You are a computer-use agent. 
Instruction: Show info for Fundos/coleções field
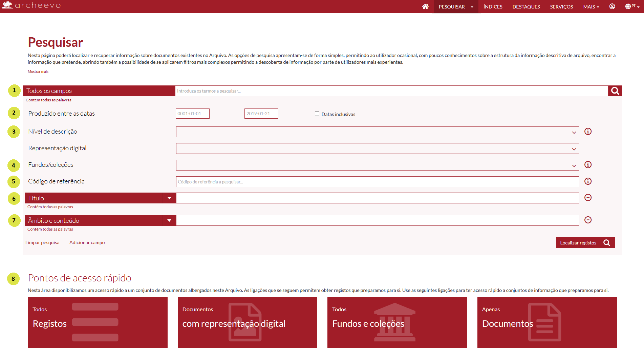588,165
